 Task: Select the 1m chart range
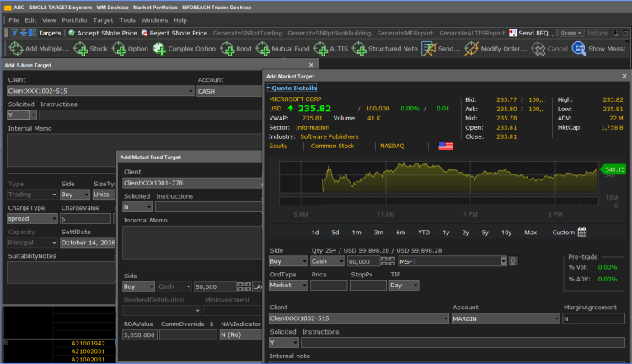click(x=356, y=233)
